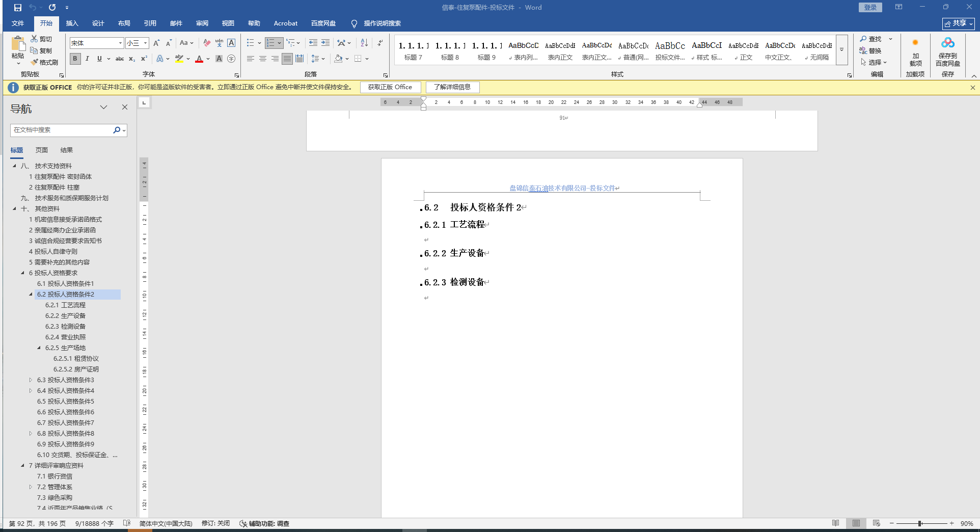Collapse the 6.2.5 生产场地 heading
The width and height of the screenshot is (980, 532).
(x=39, y=348)
